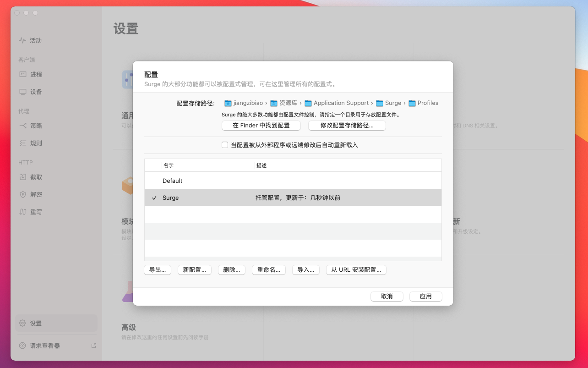Click the 名字 column header
This screenshot has width=588, height=368.
tap(169, 165)
